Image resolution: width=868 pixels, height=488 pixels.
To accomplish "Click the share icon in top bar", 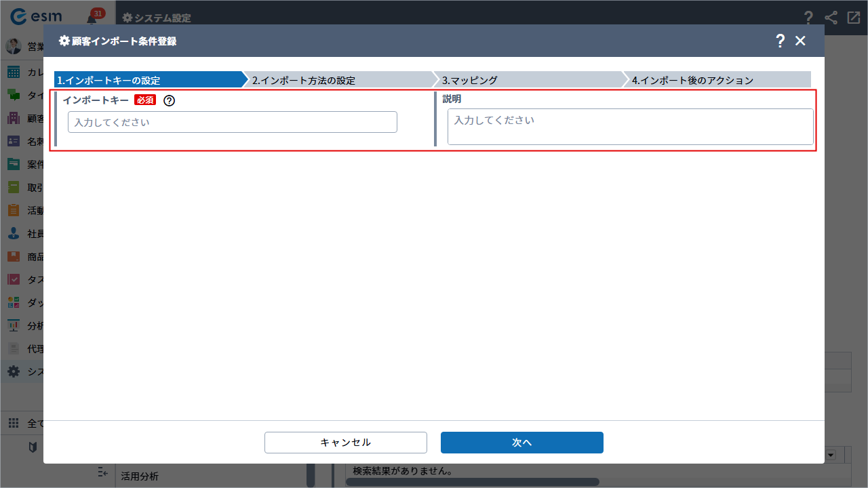I will (x=831, y=18).
